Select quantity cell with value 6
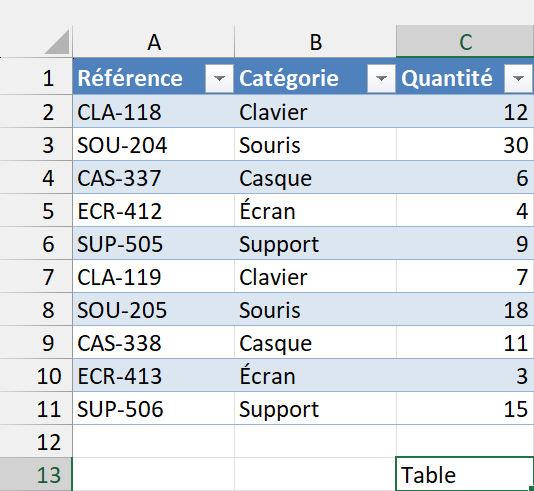534x491 pixels. [x=465, y=178]
